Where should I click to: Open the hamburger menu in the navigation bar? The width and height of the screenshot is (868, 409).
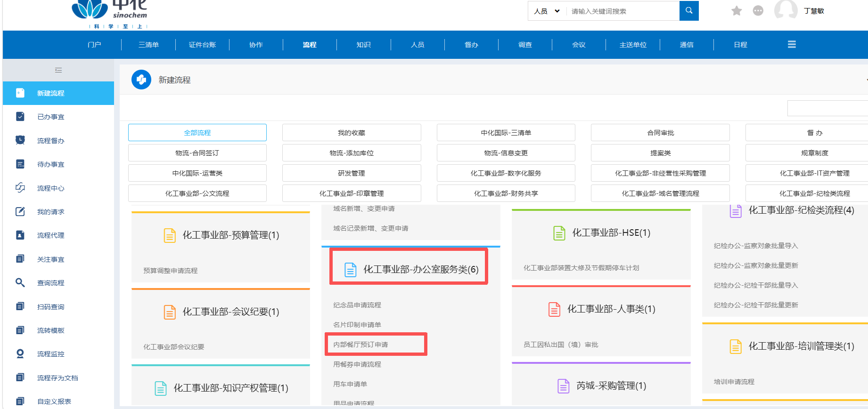[792, 44]
